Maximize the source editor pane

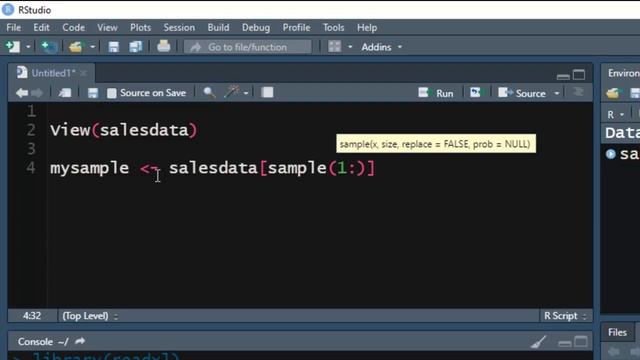pyautogui.click(x=579, y=75)
